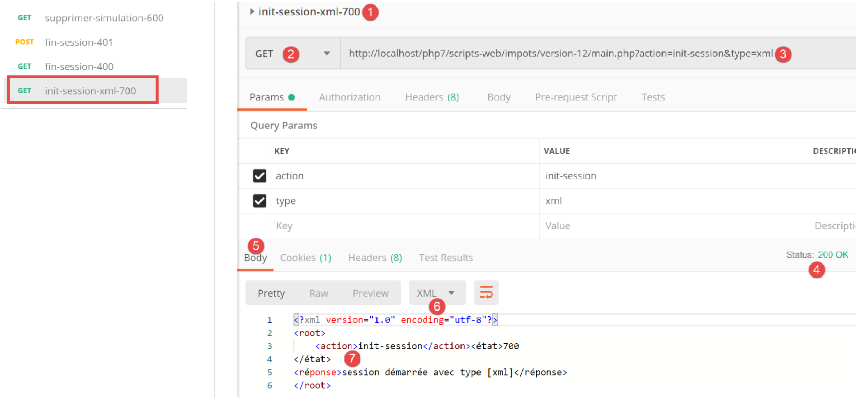Image resolution: width=868 pixels, height=398 pixels.
Task: Show the response Cookies (1) tab
Action: 306,258
